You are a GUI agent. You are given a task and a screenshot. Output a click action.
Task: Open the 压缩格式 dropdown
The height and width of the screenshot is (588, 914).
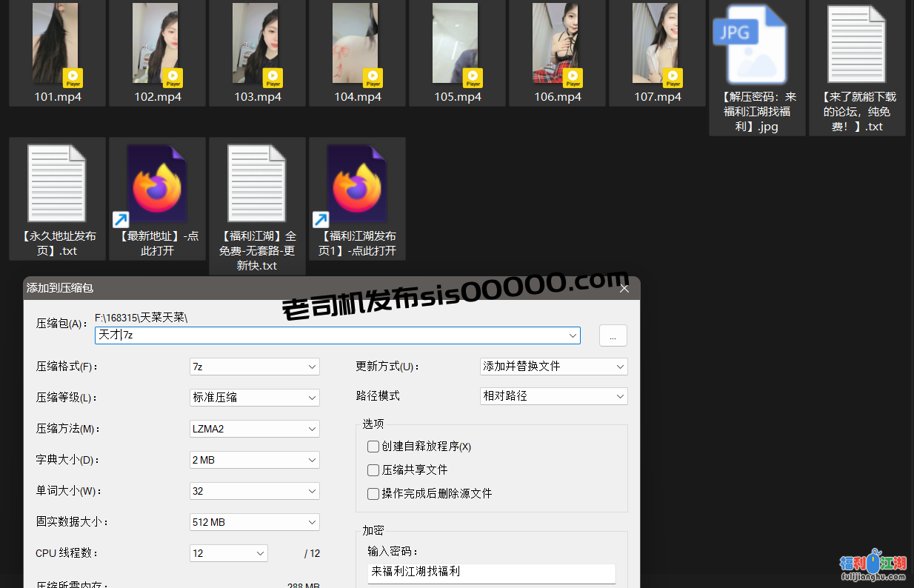click(x=311, y=366)
